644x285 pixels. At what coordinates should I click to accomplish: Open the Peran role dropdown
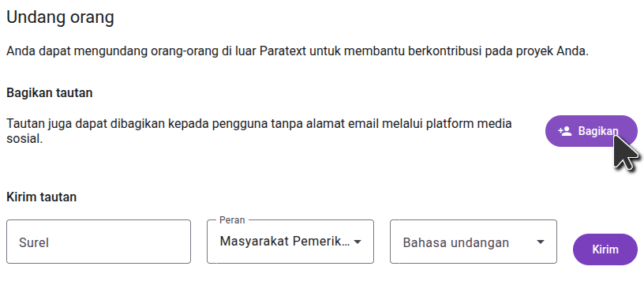click(x=290, y=242)
